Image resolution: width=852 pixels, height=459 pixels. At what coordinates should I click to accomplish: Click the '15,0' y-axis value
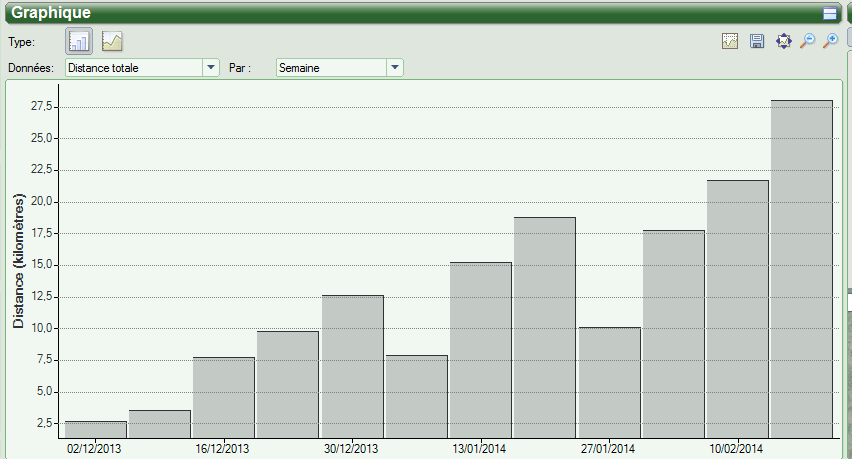point(42,265)
